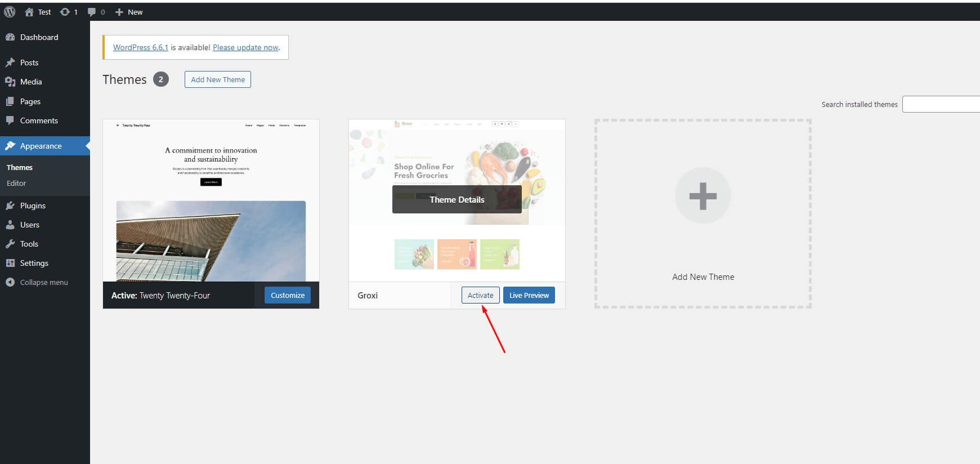Open the Tools menu label
This screenshot has width=980, height=464.
tap(29, 244)
